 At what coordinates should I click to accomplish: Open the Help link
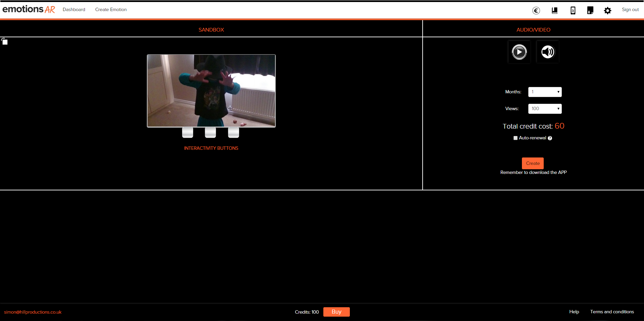pyautogui.click(x=574, y=312)
